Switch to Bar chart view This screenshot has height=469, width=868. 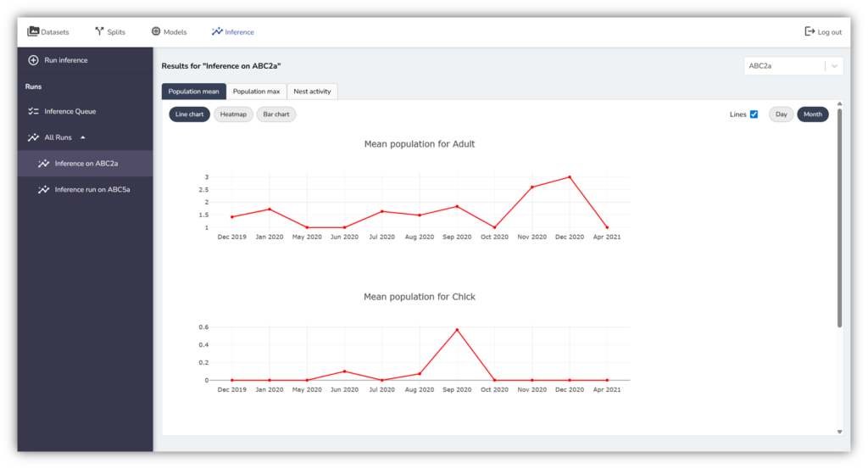[276, 114]
